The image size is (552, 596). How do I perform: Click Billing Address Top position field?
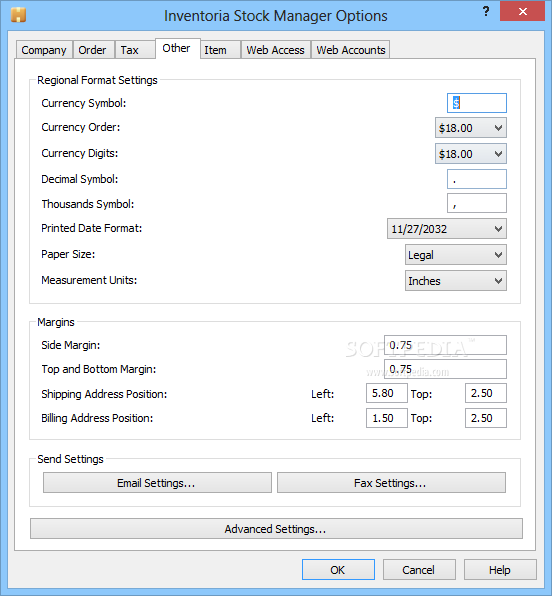486,418
